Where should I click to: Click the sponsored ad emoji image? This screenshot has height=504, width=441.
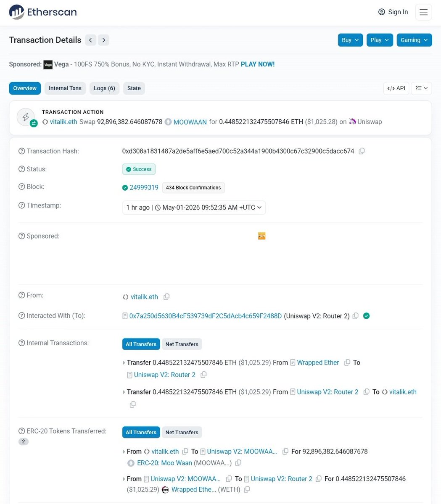[262, 236]
